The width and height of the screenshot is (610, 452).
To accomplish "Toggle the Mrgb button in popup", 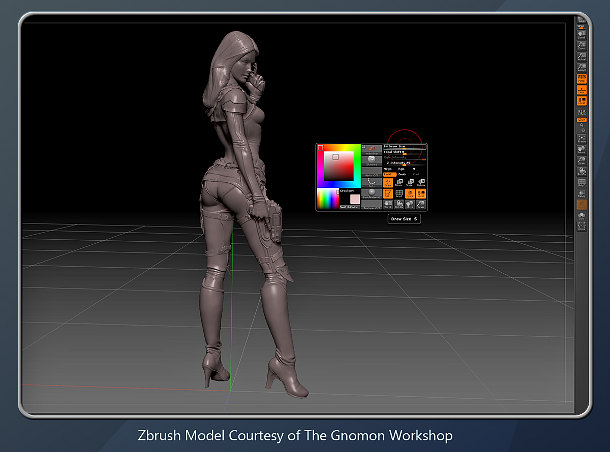I will (388, 169).
